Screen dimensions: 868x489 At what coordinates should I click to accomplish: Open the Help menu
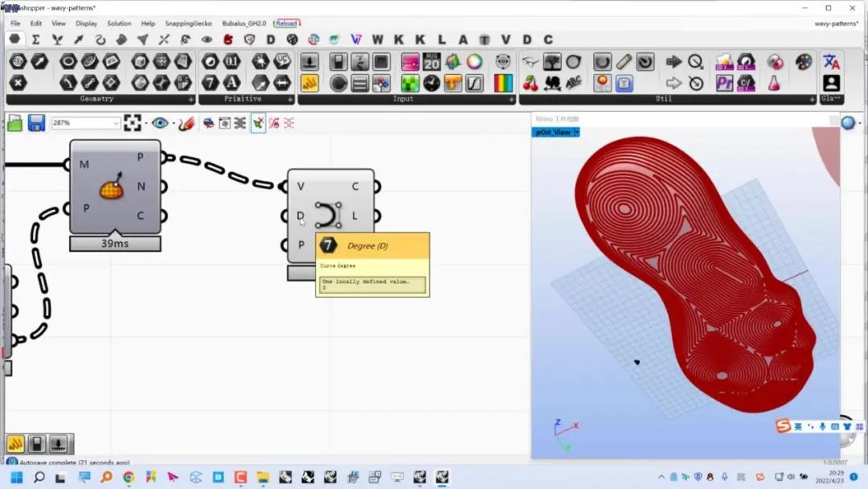(x=148, y=23)
